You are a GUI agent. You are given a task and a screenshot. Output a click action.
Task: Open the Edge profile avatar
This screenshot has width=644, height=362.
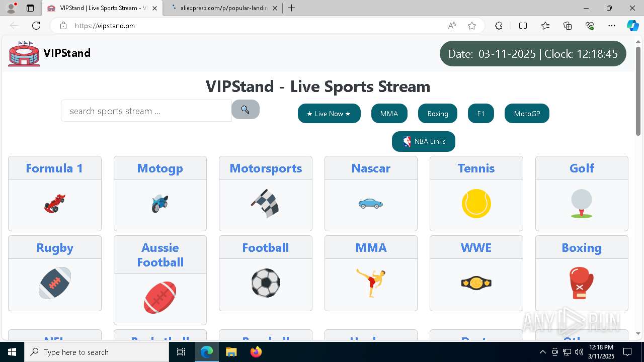(11, 8)
